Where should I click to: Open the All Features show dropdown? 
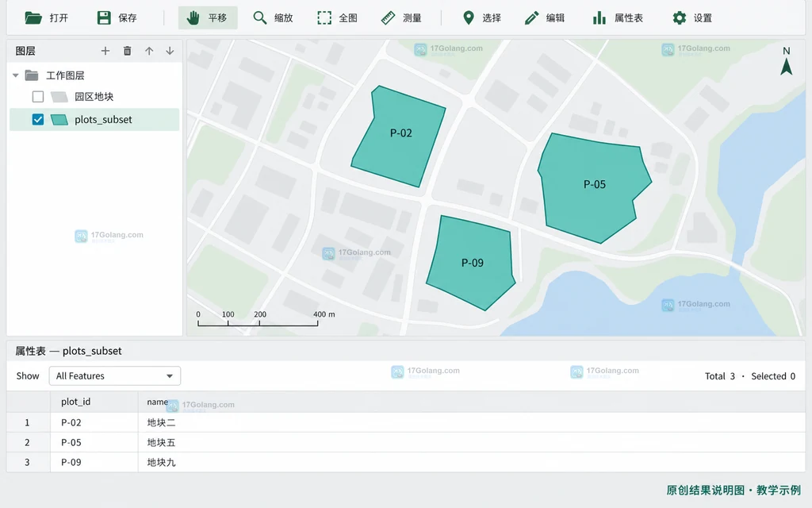[114, 375]
